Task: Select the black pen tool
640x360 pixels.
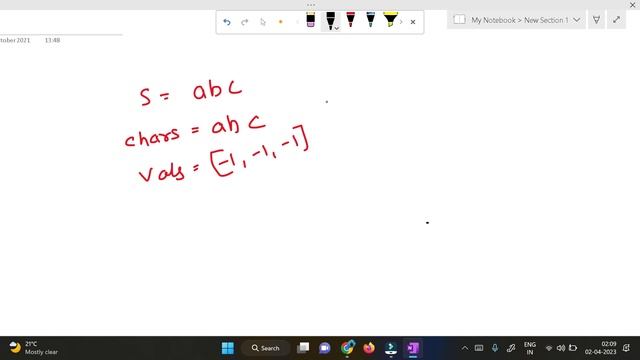Action: coord(330,20)
